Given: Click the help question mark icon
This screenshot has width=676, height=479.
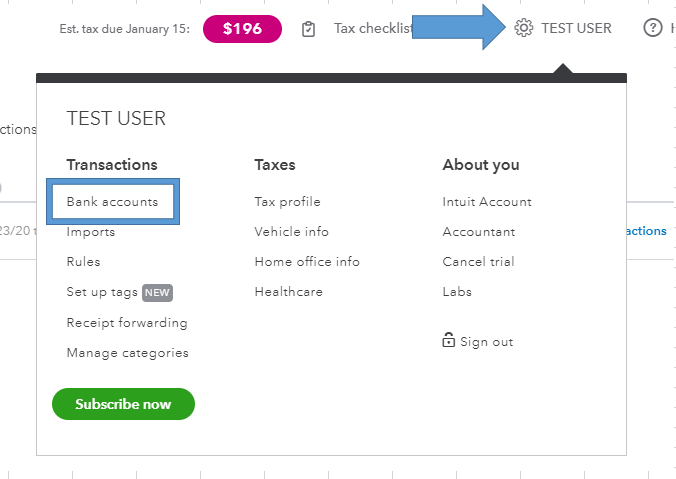Looking at the screenshot, I should click(654, 28).
